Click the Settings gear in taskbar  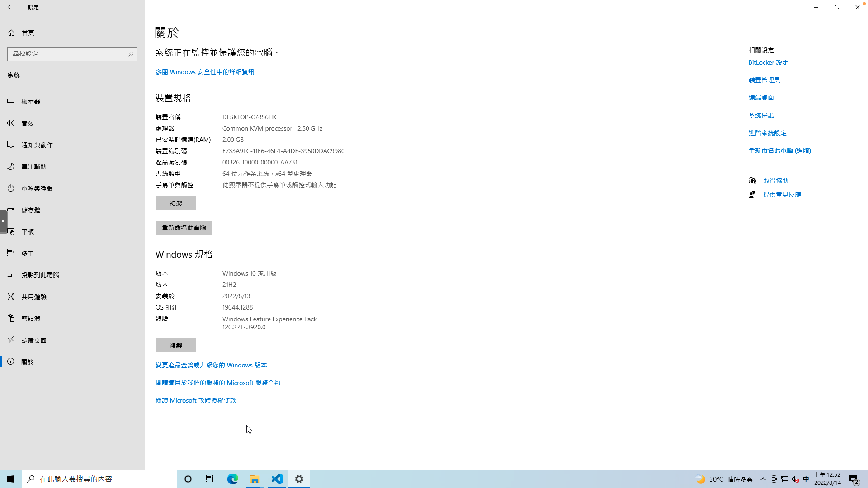pyautogui.click(x=299, y=479)
